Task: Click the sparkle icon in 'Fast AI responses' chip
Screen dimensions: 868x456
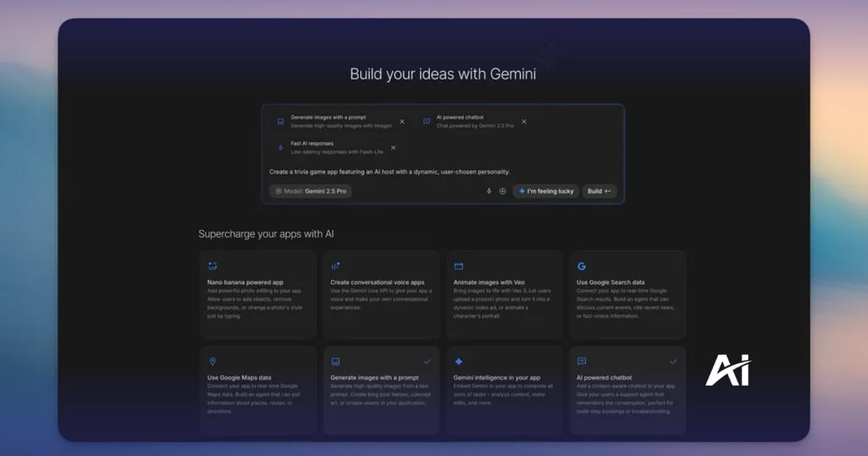Action: point(281,148)
